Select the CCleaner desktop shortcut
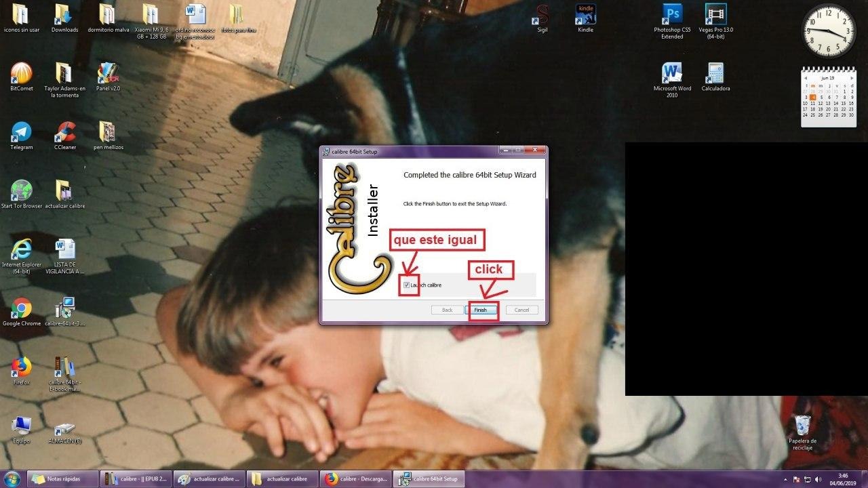 (x=64, y=136)
